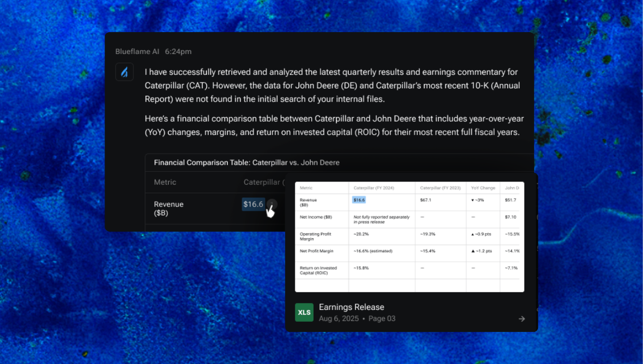
Task: Click the Revenue ($B) label in spreadsheet preview
Action: [309, 202]
